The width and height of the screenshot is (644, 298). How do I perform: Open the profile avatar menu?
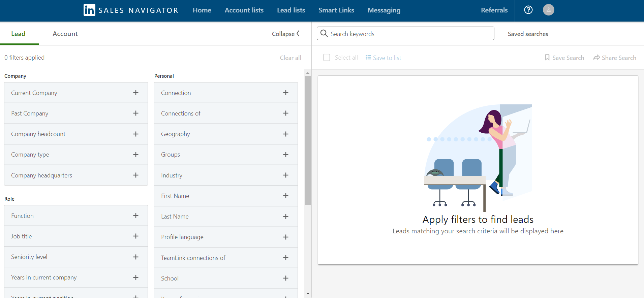click(548, 10)
